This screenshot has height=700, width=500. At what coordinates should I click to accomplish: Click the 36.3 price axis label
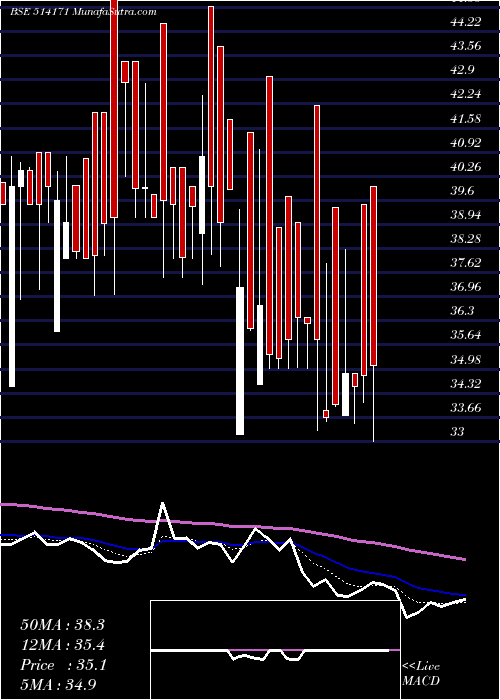click(463, 311)
